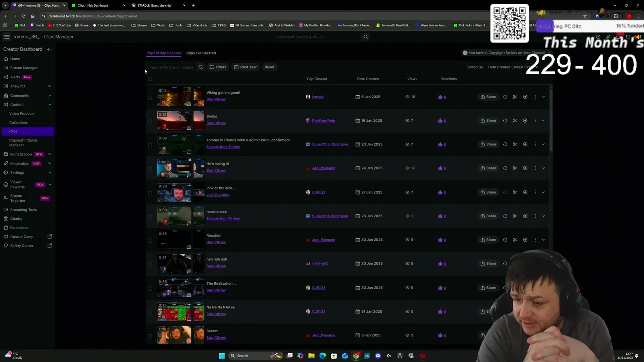Screen dimensions: 644x362
Task: Click the scissors edit icon for Books clip
Action: tap(515, 121)
